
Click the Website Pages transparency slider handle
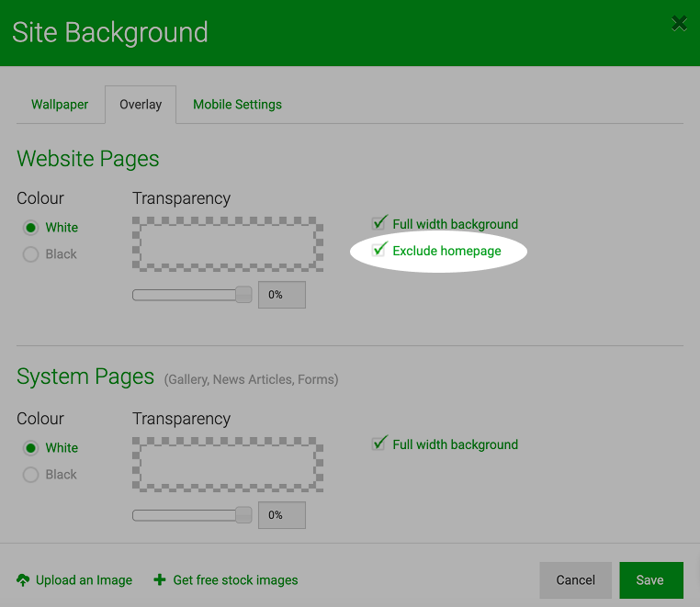coord(243,295)
